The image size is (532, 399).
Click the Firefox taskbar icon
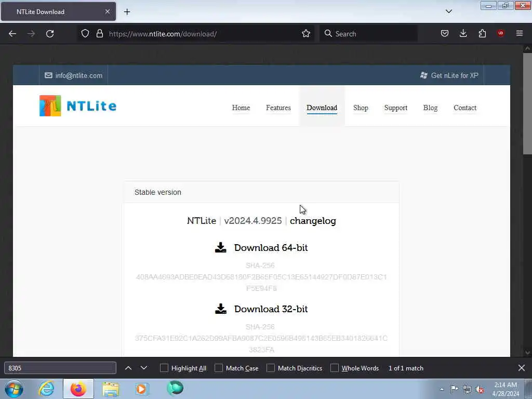pyautogui.click(x=78, y=389)
